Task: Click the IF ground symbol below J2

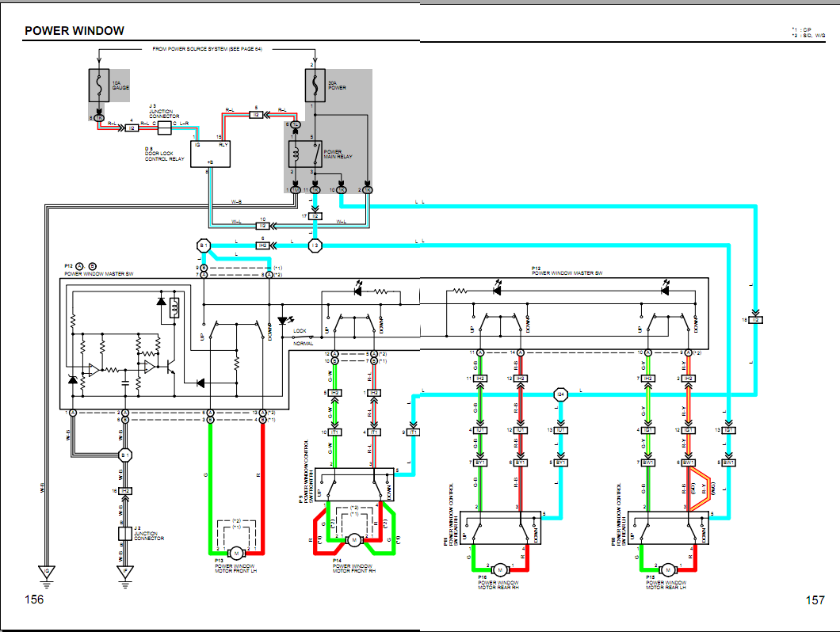Action: 124,572
